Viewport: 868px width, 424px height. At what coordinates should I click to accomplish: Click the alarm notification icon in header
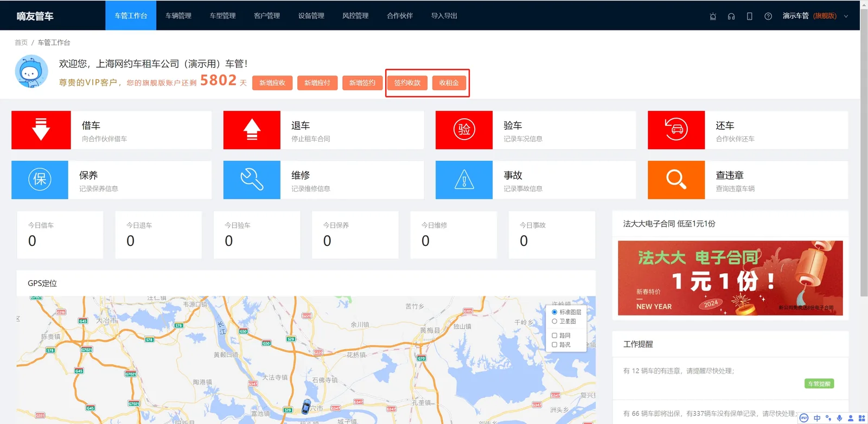pos(713,16)
